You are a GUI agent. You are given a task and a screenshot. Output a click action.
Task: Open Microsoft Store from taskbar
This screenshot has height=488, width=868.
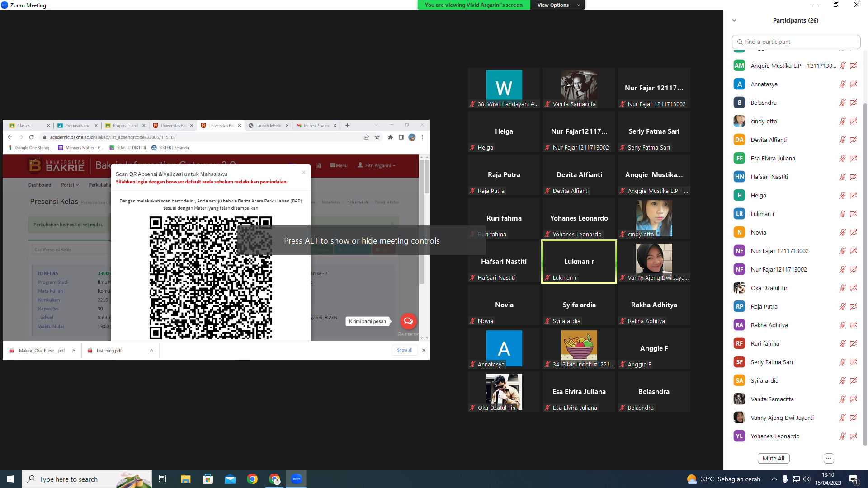(208, 479)
